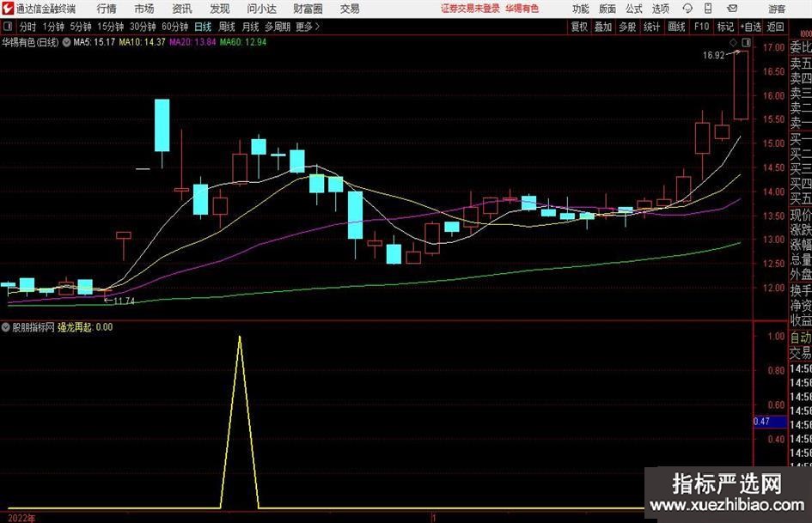Click the 统计 statistics button
The height and width of the screenshot is (523, 812).
click(x=651, y=27)
